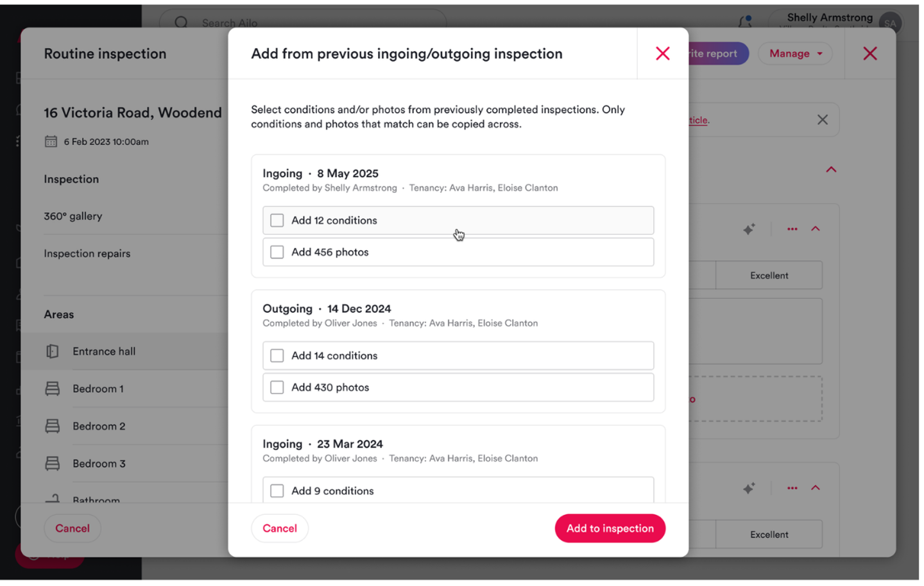The image size is (924, 586).
Task: Click the upper AI sparkle icon
Action: point(749,229)
